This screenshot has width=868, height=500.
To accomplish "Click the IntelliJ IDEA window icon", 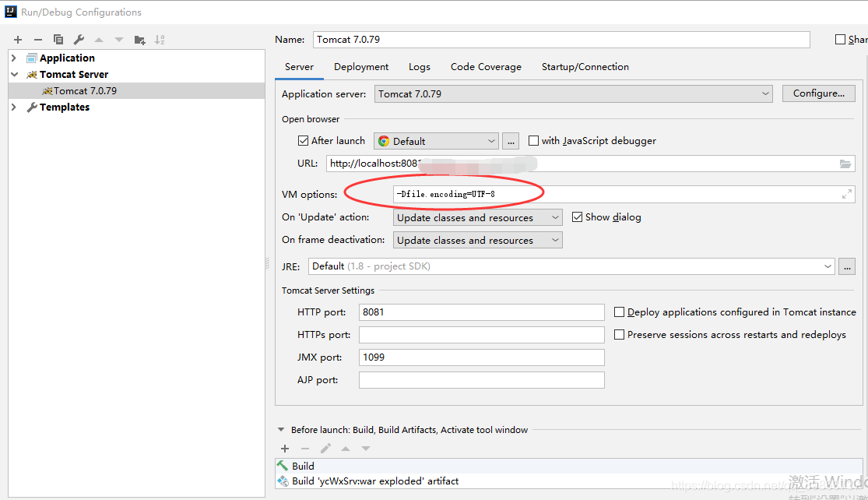I will pos(11,12).
